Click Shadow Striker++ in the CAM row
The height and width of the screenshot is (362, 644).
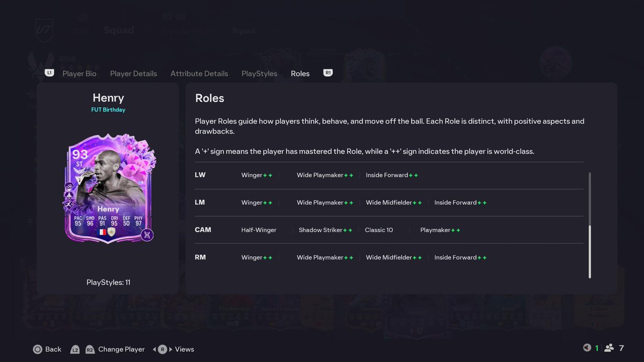(x=326, y=230)
